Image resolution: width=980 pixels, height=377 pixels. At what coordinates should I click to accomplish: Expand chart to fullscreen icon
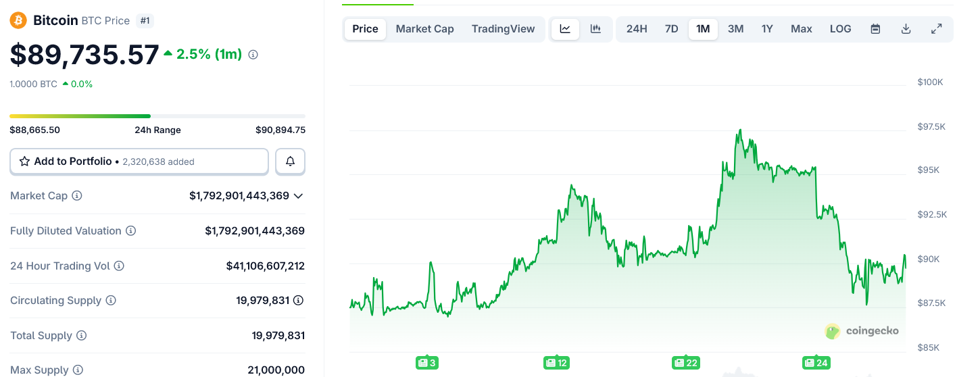click(x=937, y=29)
